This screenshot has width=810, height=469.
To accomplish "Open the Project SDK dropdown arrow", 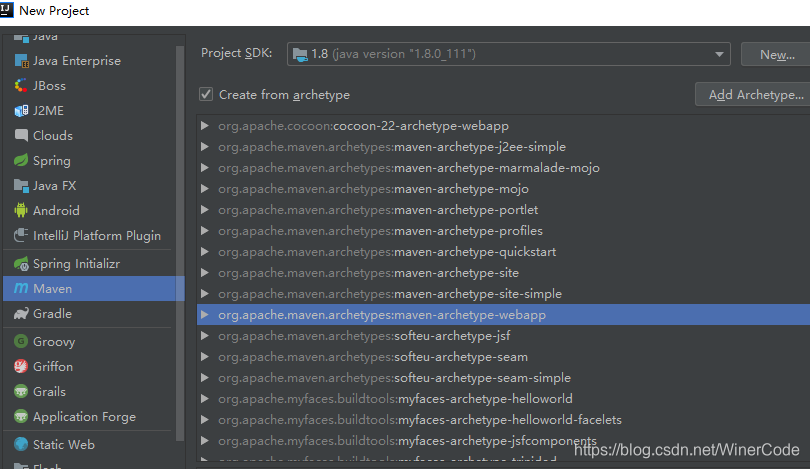I will (x=719, y=54).
